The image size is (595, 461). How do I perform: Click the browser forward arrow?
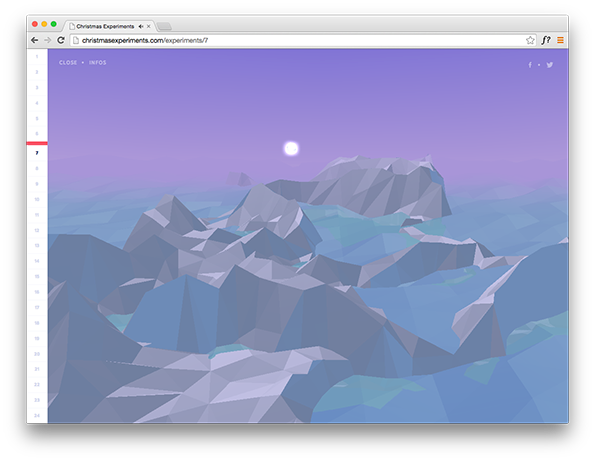click(47, 40)
